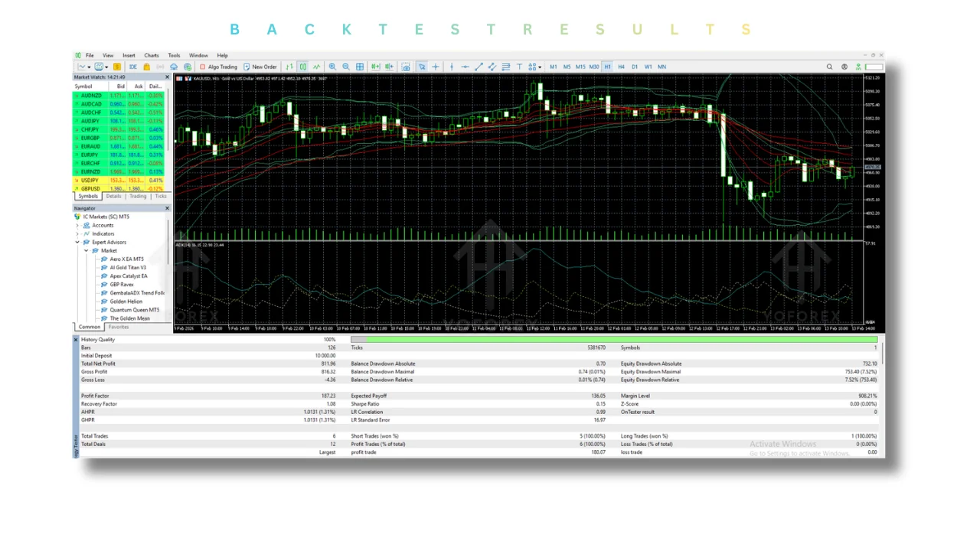
Task: Switch chart timeframe to H4
Action: (621, 67)
